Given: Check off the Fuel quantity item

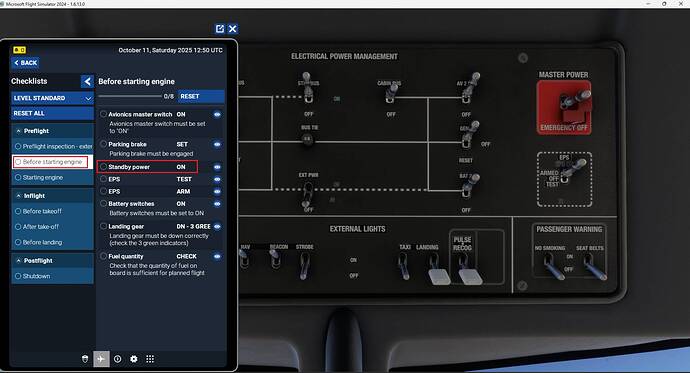Looking at the screenshot, I should pyautogui.click(x=103, y=256).
